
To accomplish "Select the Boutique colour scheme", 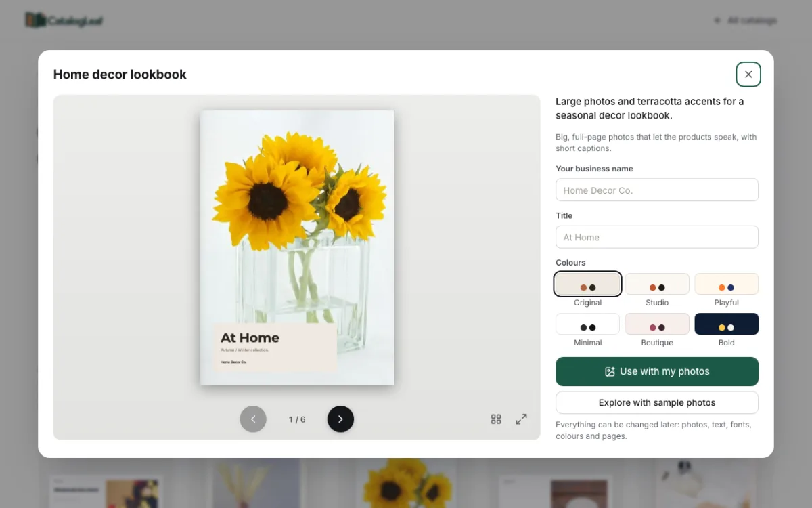I will (657, 324).
